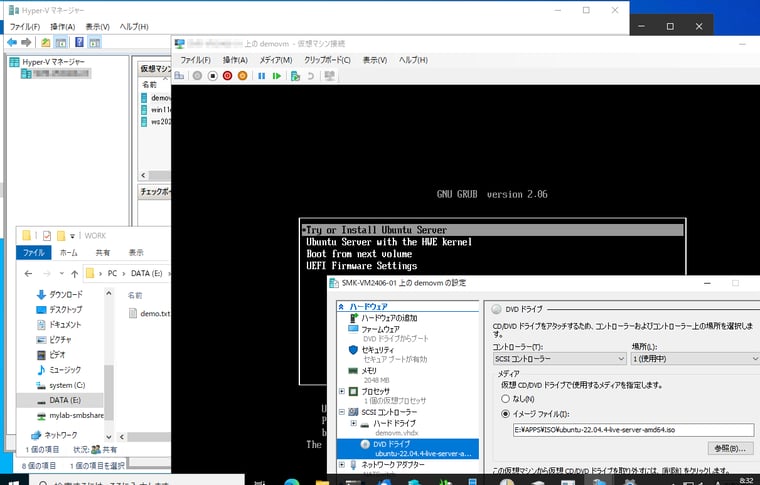Pause the virtual machine
This screenshot has height=485, width=760.
coord(262,76)
